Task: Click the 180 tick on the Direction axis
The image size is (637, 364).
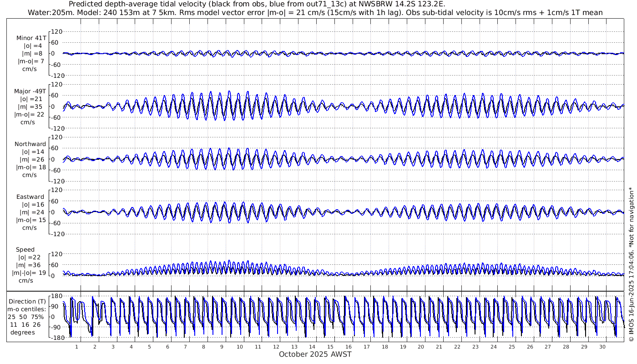Action: pyautogui.click(x=56, y=296)
